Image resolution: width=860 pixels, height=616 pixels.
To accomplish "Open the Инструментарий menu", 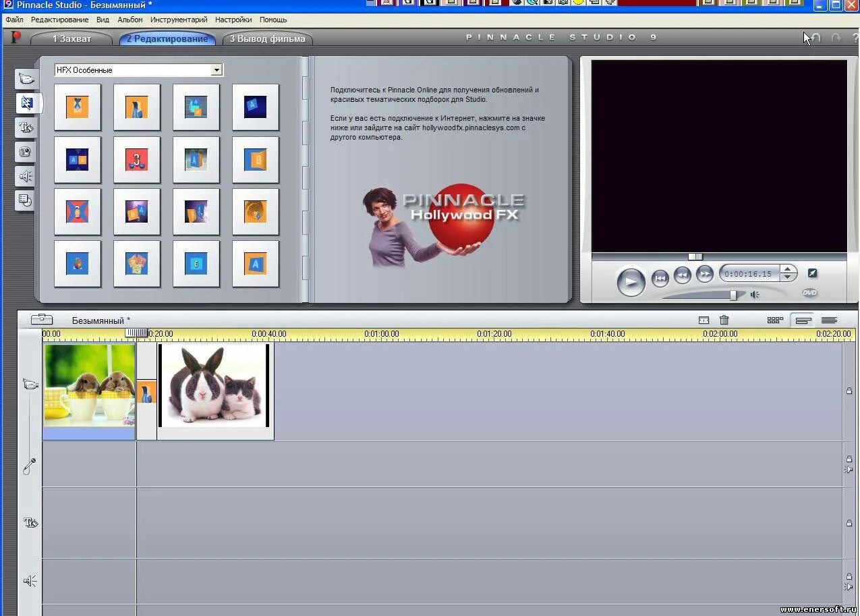I will point(178,20).
